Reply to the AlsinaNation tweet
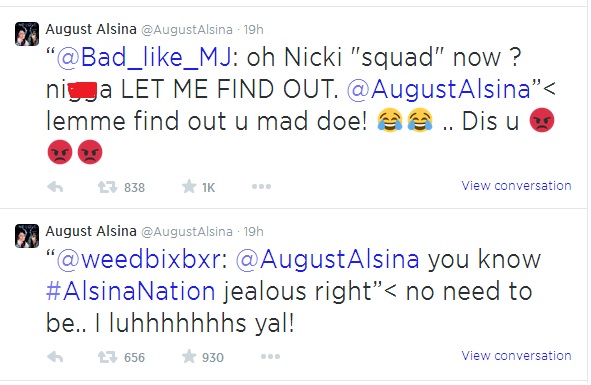Image resolution: width=591 pixels, height=385 pixels. 55,357
